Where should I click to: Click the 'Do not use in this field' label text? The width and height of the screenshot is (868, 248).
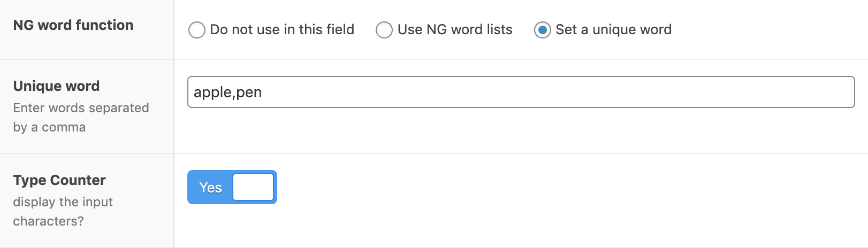point(282,29)
